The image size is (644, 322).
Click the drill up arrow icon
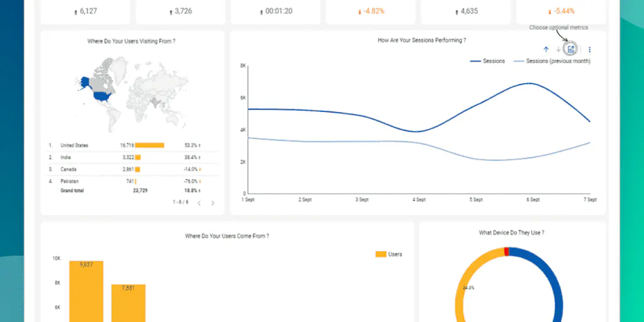pos(546,49)
